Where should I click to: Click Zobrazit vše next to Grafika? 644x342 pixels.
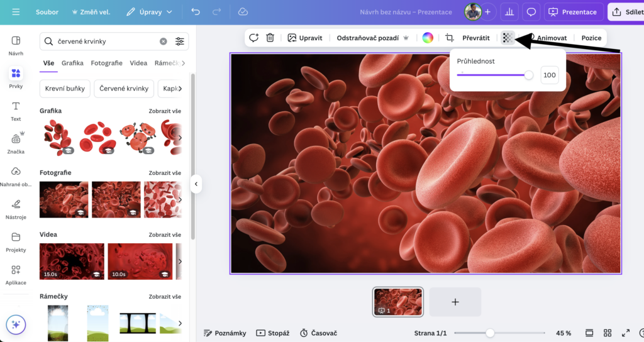165,111
